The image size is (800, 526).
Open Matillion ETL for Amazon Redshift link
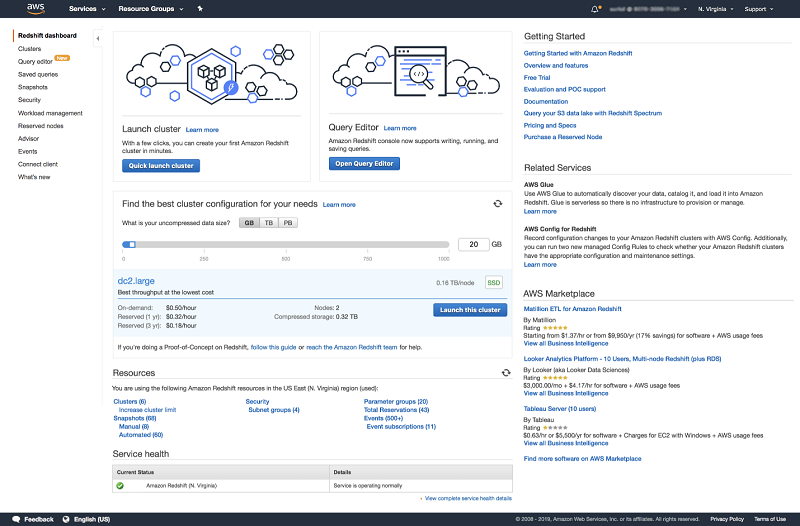click(x=572, y=309)
